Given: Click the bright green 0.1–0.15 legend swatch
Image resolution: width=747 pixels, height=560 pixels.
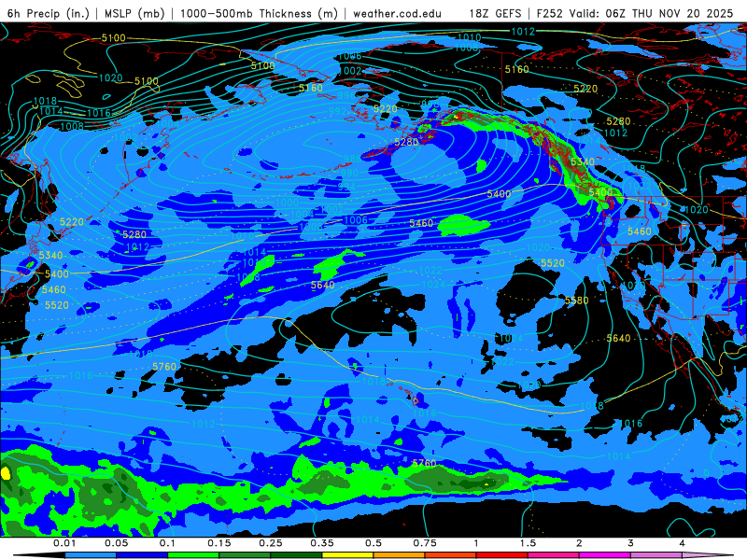Looking at the screenshot, I should pos(193,555).
